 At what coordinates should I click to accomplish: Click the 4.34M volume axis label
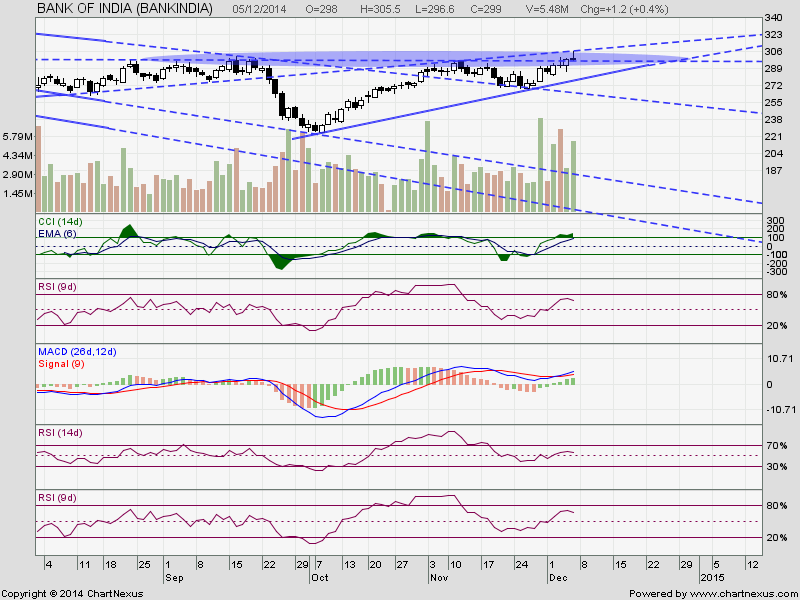click(18, 156)
